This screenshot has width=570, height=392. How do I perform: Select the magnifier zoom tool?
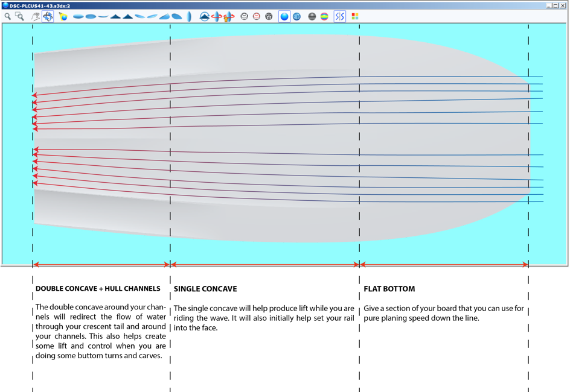[x=7, y=16]
